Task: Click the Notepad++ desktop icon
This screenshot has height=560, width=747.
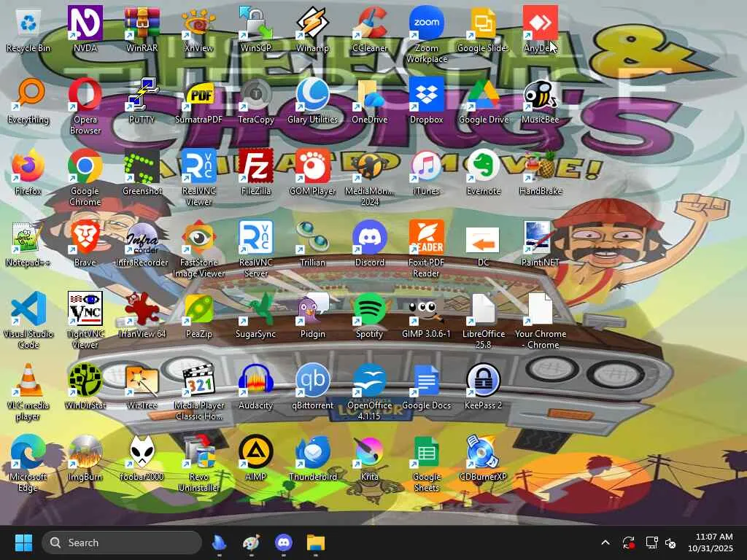Action: point(28,237)
